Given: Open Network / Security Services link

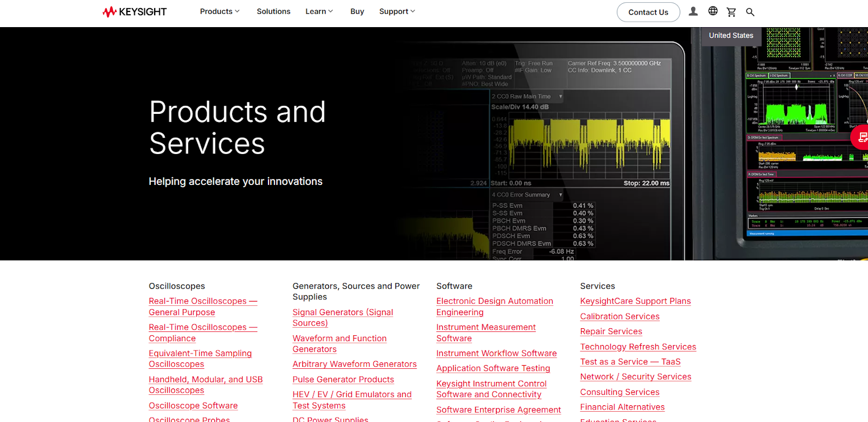Looking at the screenshot, I should click(x=636, y=376).
